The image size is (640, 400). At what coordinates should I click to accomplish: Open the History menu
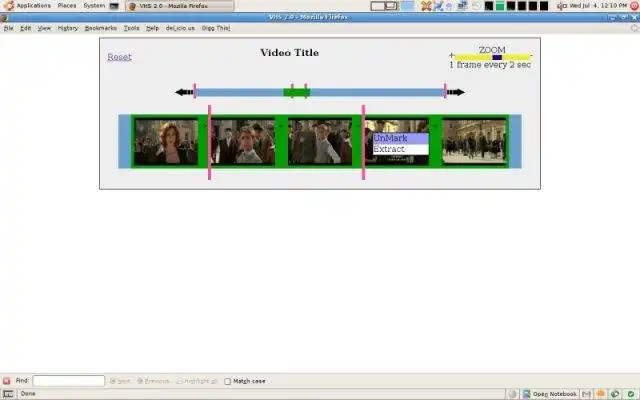click(x=68, y=28)
